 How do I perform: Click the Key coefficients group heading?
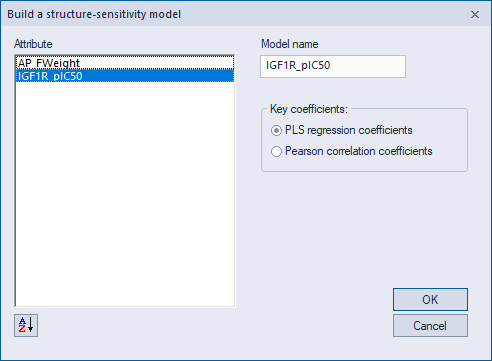click(x=309, y=109)
